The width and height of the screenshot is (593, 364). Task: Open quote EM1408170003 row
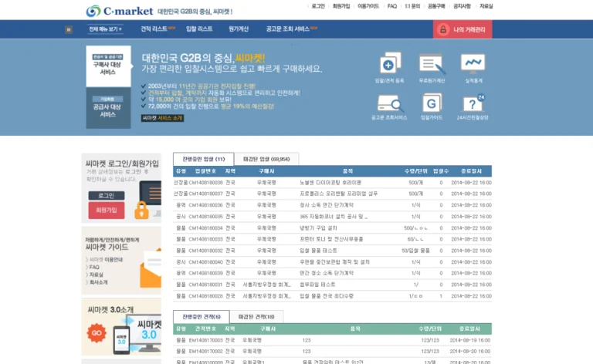[x=333, y=340]
